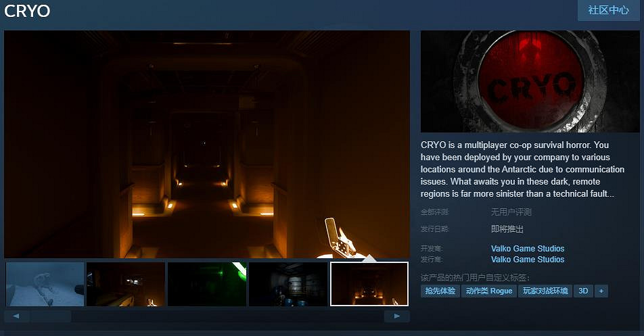This screenshot has height=336, width=644.
Task: Add a tag with the plus button
Action: coord(601,291)
